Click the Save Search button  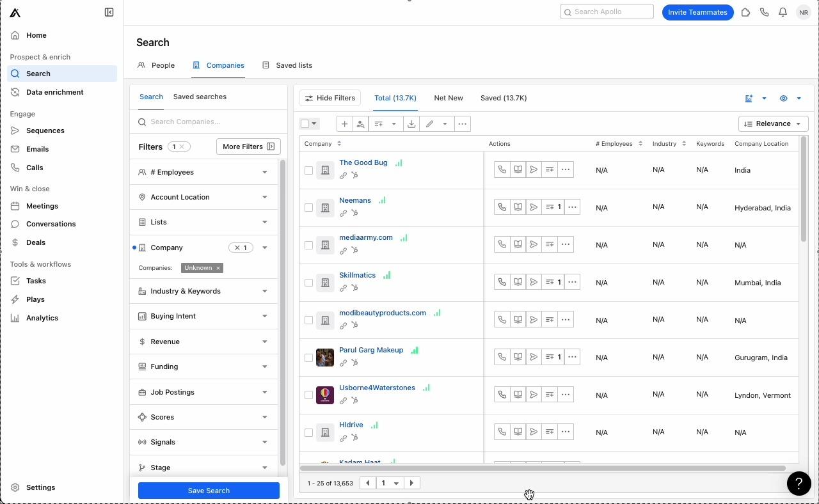click(209, 491)
